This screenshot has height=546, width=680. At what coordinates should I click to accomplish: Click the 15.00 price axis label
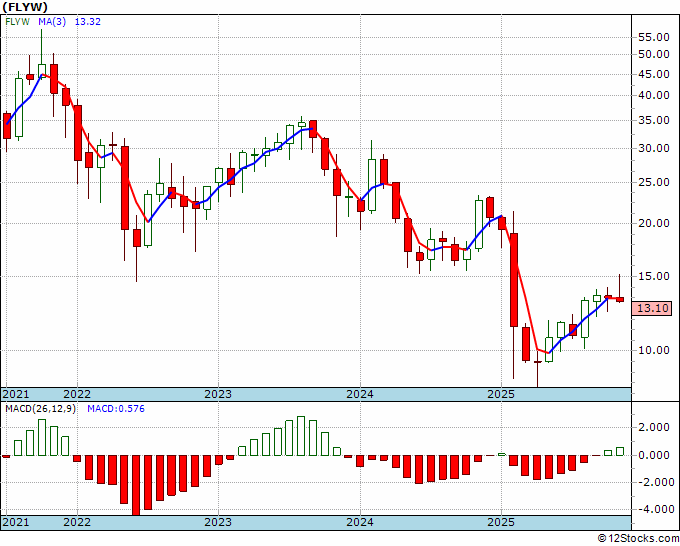click(654, 276)
